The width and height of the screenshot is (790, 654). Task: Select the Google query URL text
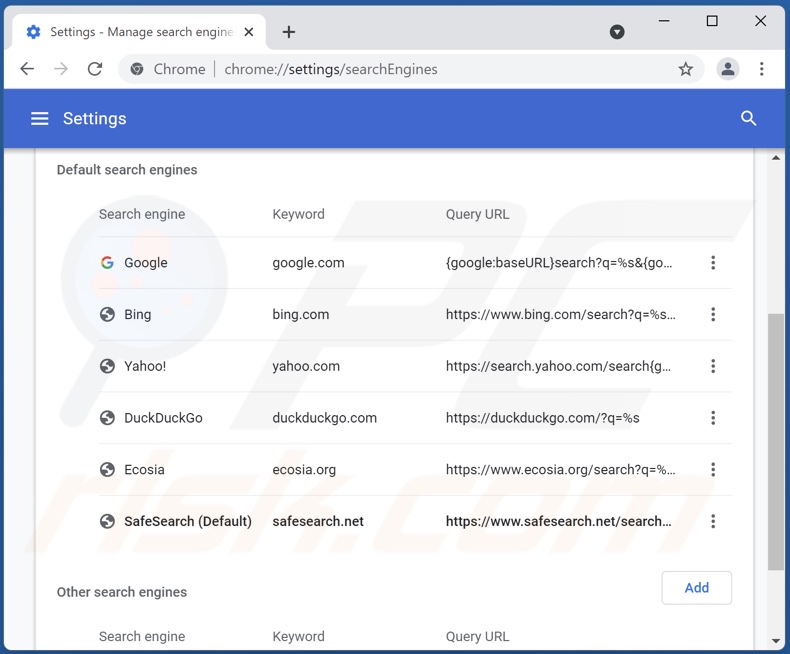click(x=559, y=263)
